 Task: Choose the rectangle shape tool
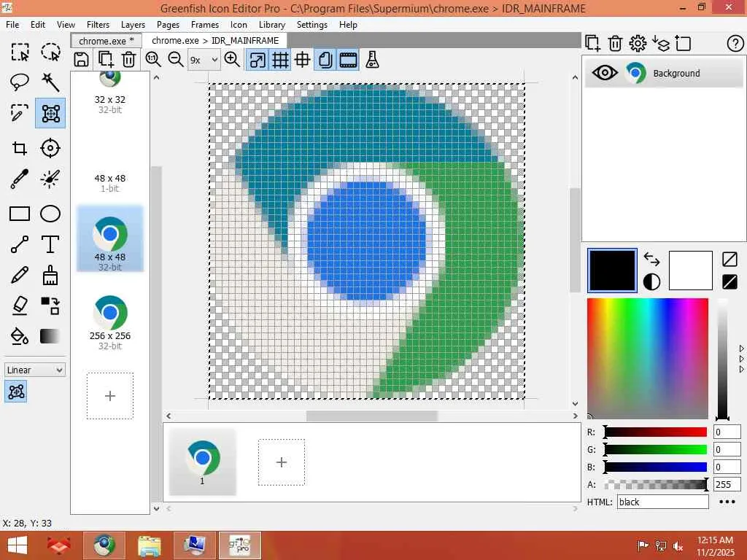click(20, 214)
